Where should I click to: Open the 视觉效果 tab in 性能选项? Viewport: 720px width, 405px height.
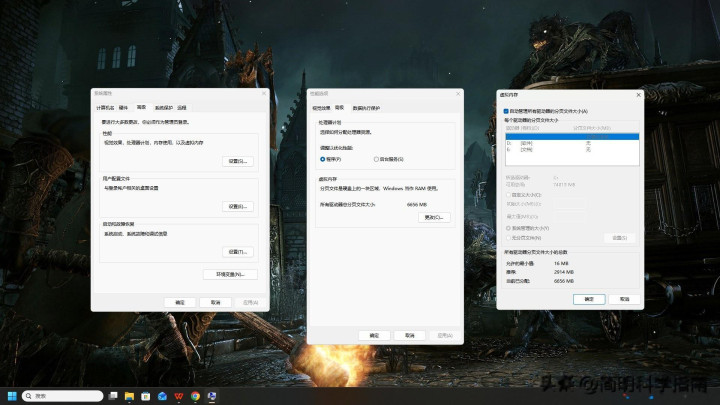tap(321, 106)
